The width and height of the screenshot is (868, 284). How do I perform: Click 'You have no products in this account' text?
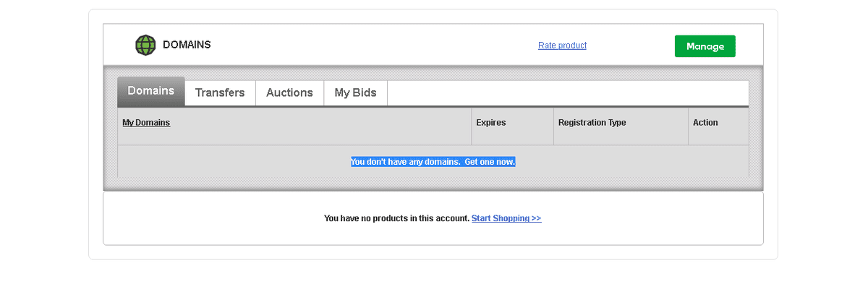click(397, 218)
